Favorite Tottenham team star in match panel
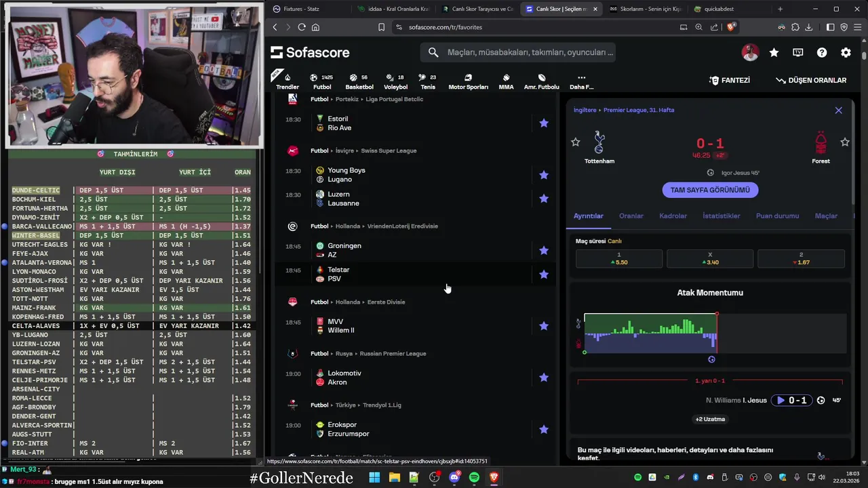The height and width of the screenshot is (488, 868). 576,142
